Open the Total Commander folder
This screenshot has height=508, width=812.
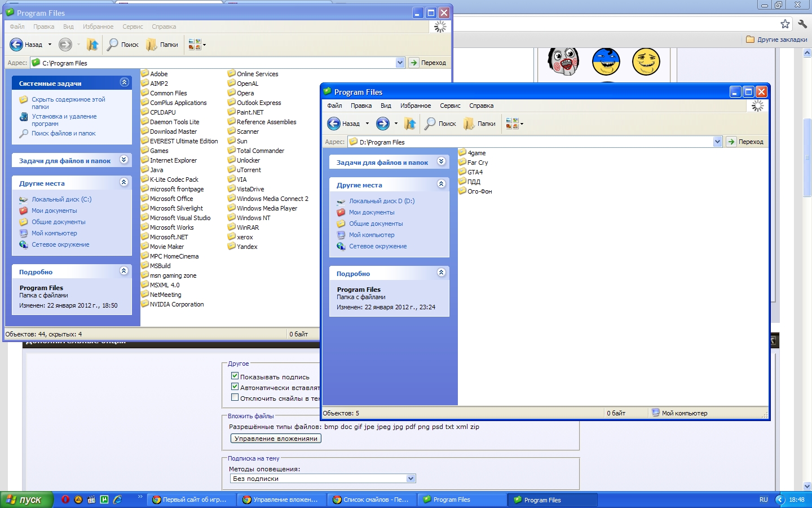point(259,151)
